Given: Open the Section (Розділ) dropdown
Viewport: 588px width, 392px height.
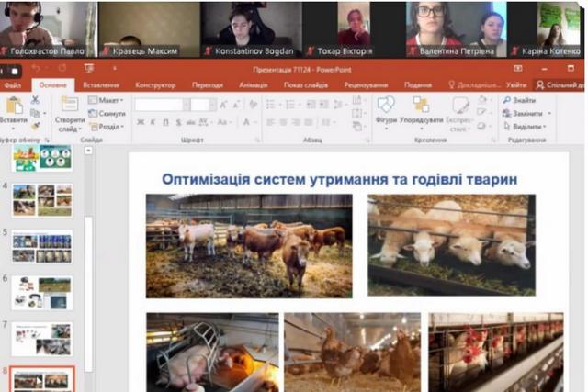Looking at the screenshot, I should click(x=107, y=127).
